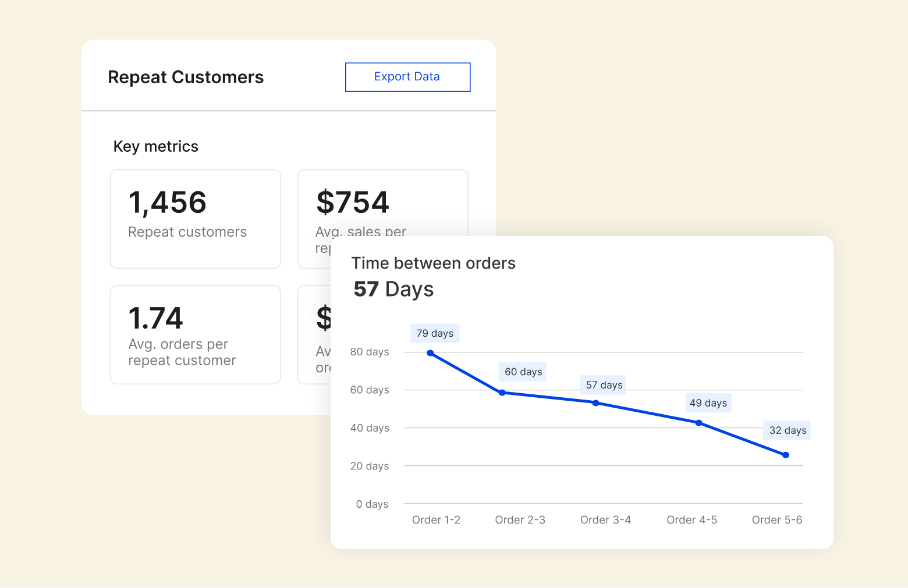Click the "Repeat Customers" panel heading
The image size is (908, 588).
pos(186,77)
